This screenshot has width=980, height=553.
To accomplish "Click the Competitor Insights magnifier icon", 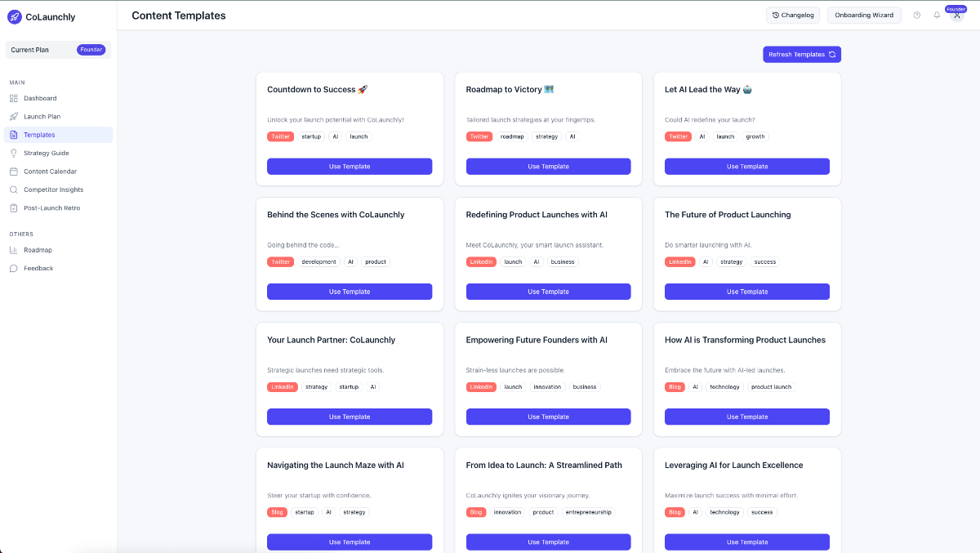I will tap(14, 190).
